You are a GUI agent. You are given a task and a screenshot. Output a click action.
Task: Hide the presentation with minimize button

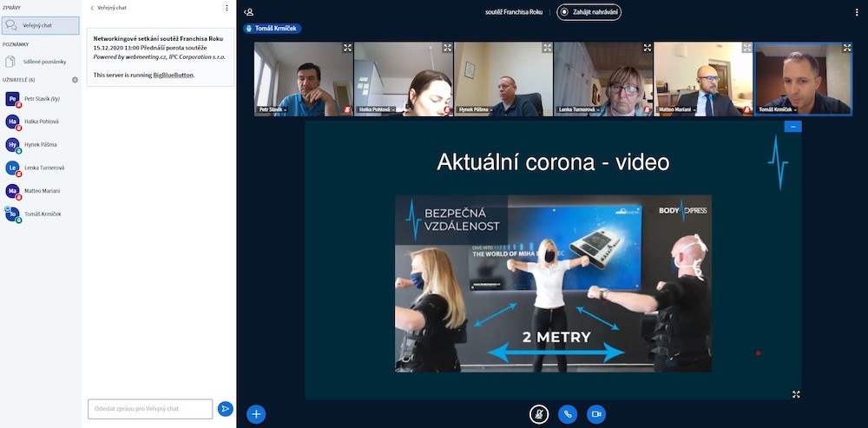tap(792, 127)
